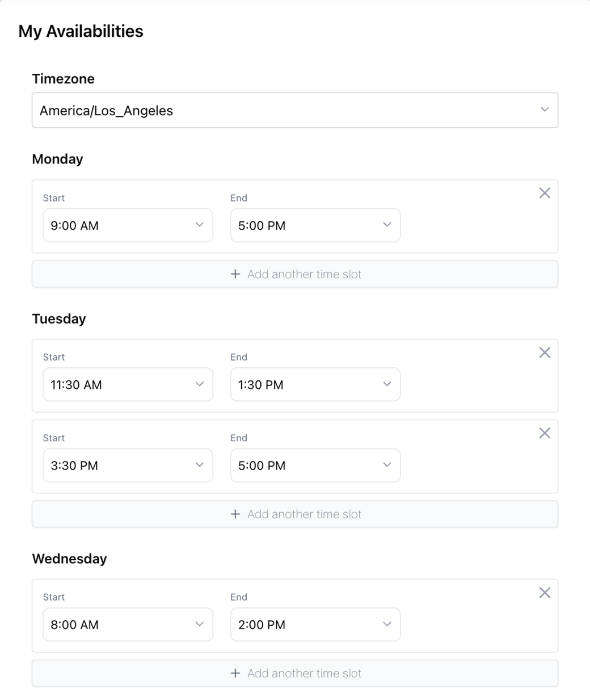This screenshot has height=700, width=590.
Task: Click plus icon under Tuesday's slots
Action: pos(235,514)
